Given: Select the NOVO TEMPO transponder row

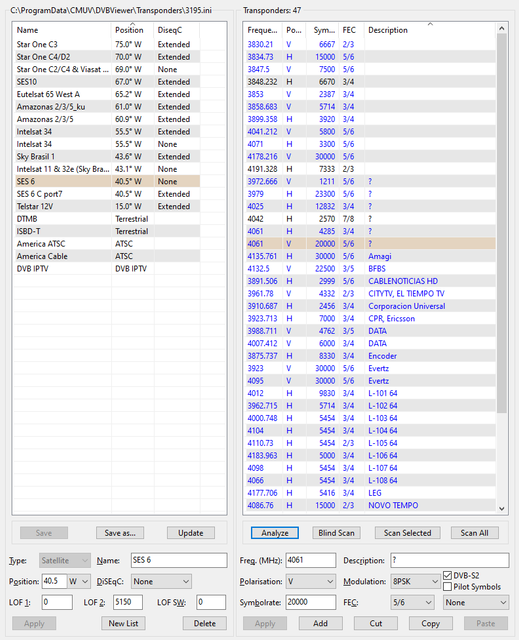Looking at the screenshot, I should tap(369, 505).
